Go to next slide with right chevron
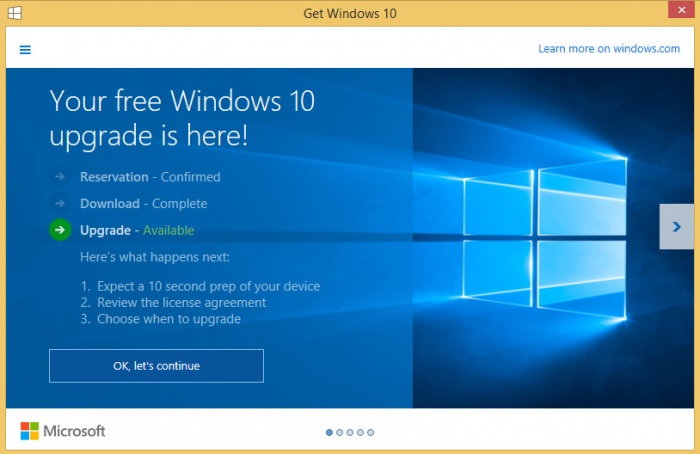This screenshot has width=700, height=454. (x=676, y=227)
